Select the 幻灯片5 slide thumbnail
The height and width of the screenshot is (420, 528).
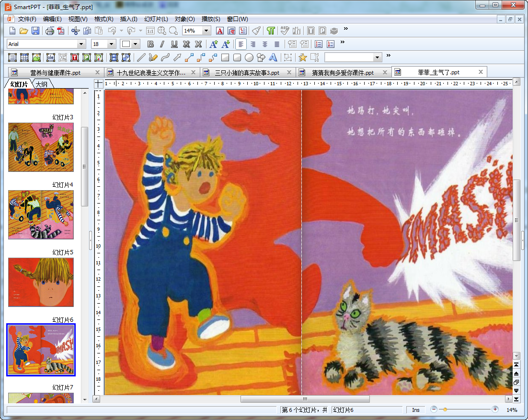click(x=41, y=282)
